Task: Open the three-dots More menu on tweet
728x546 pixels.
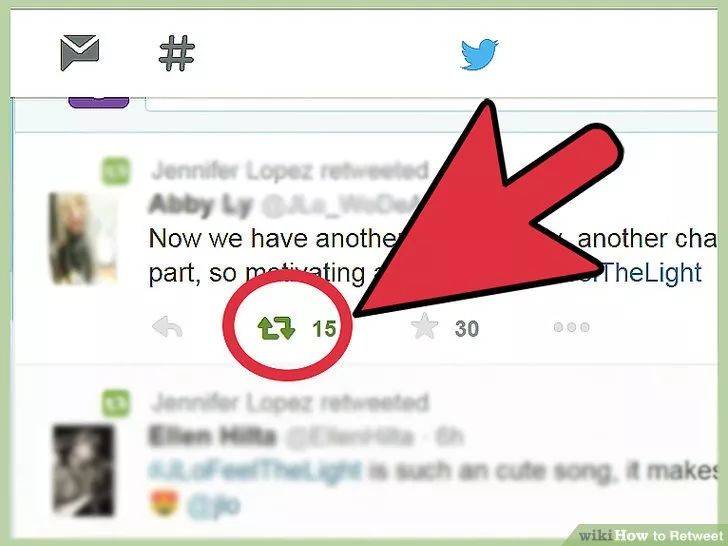Action: pos(572,327)
